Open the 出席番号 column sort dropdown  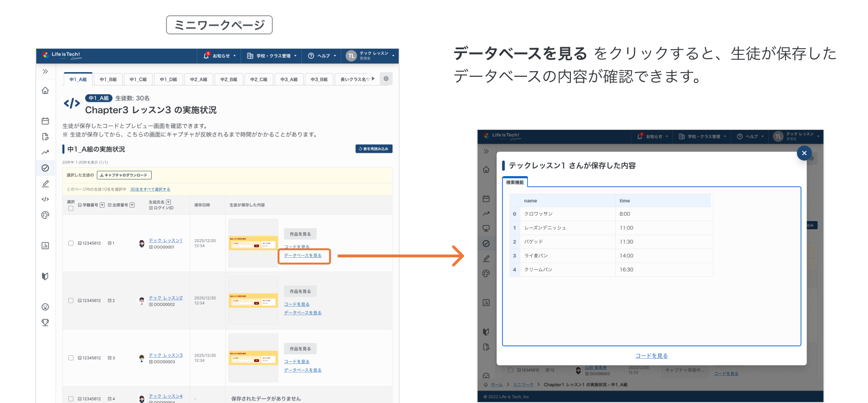click(x=132, y=205)
